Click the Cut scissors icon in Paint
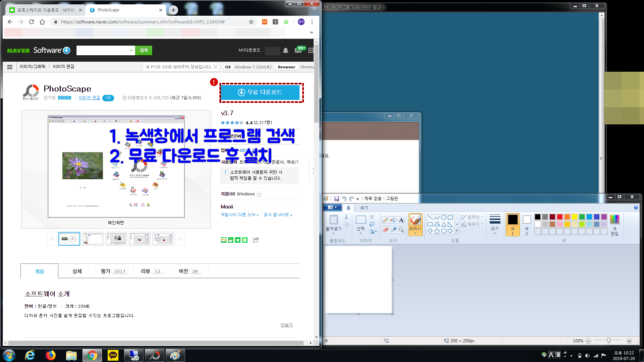The width and height of the screenshot is (644, 362). coord(346,217)
